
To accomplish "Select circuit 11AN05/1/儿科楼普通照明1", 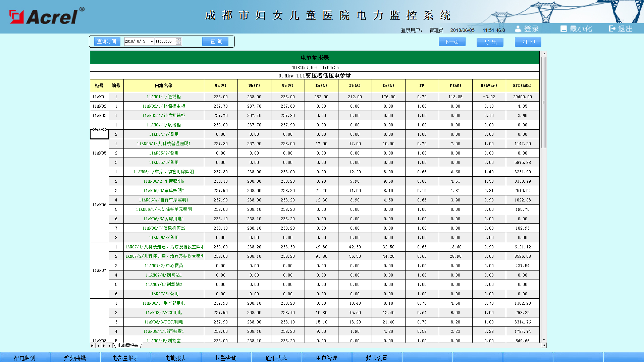I will tap(164, 144).
